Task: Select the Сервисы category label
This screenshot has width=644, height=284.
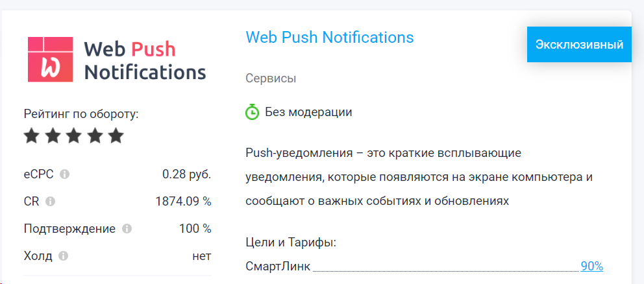Action: coord(271,79)
